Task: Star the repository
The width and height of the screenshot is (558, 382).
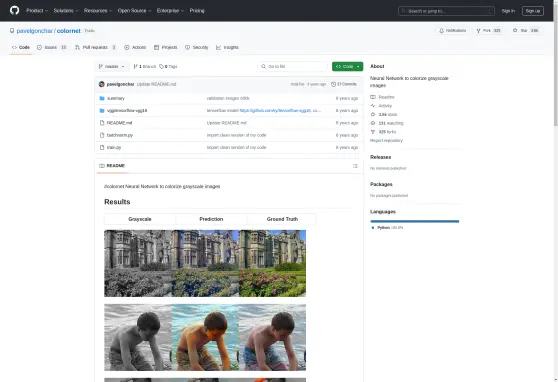Action: coord(526,31)
